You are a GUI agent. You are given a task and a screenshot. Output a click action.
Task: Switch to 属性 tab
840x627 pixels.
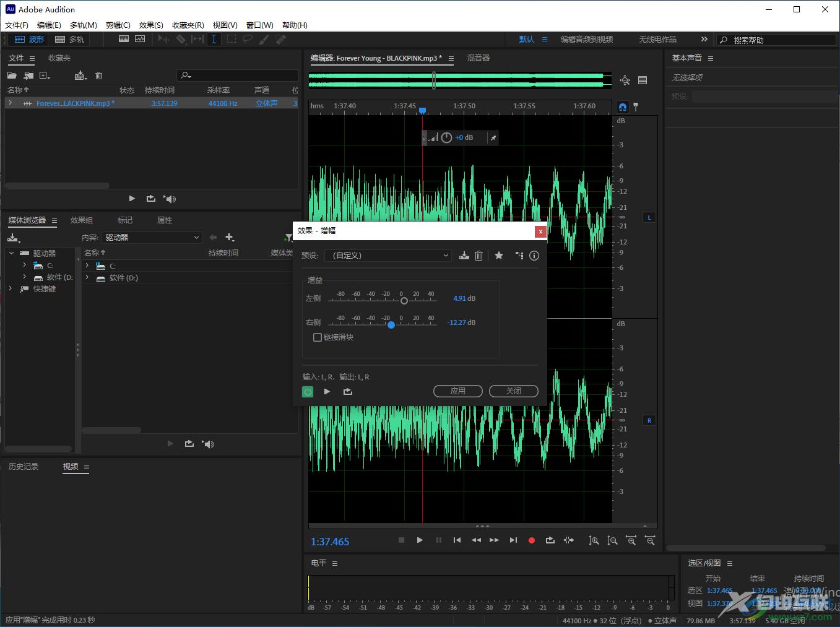click(x=165, y=220)
